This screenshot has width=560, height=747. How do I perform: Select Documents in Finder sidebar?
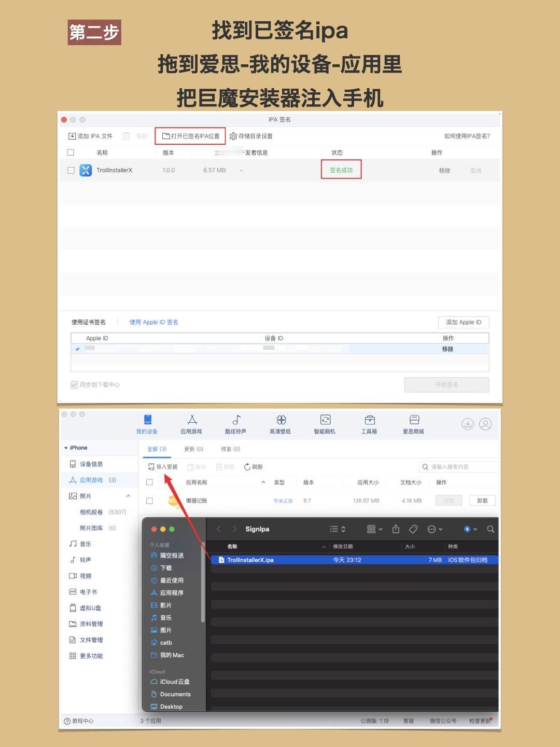point(171,694)
